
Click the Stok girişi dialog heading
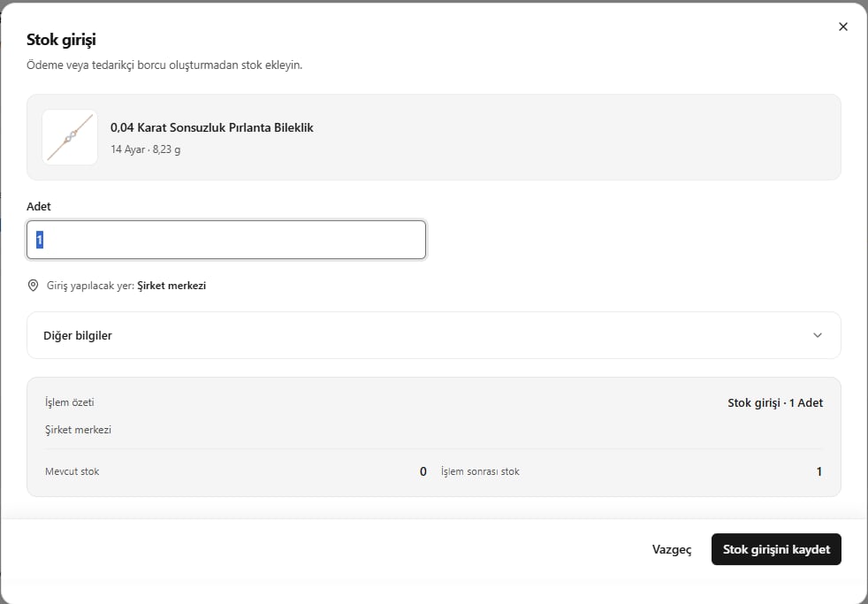coord(62,40)
